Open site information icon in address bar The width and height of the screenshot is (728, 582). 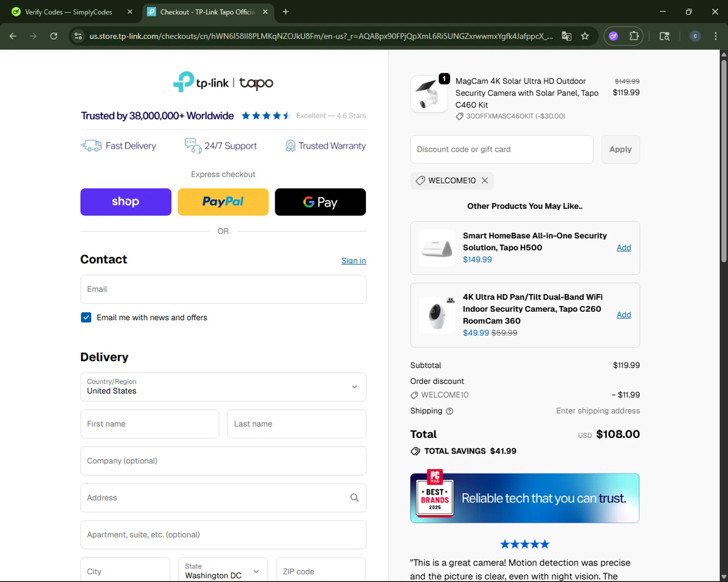tap(78, 36)
